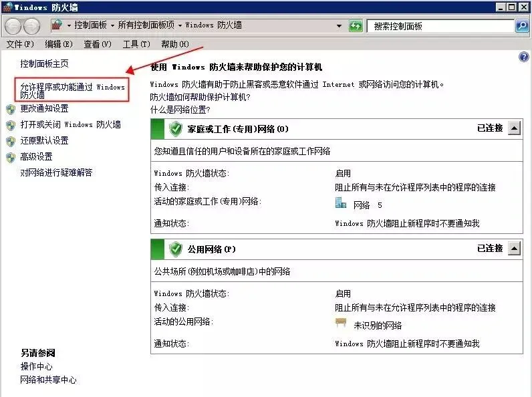
Task: Open 更改通知设置 link
Action: pyautogui.click(x=45, y=108)
